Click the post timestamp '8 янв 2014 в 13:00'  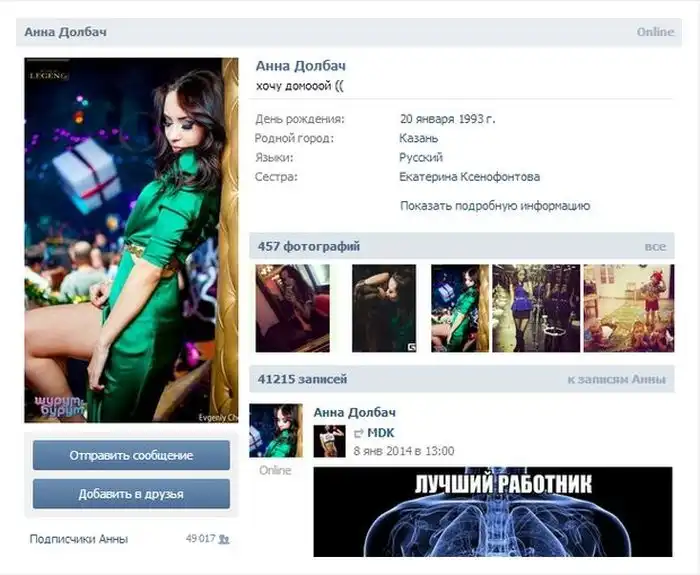click(404, 451)
